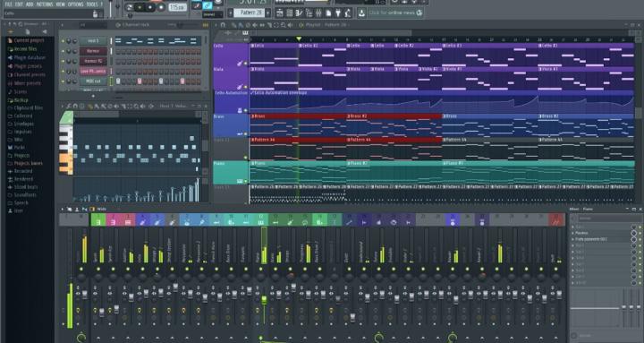Open the FILE menu
This screenshot has width=644, height=343.
tap(9, 4)
